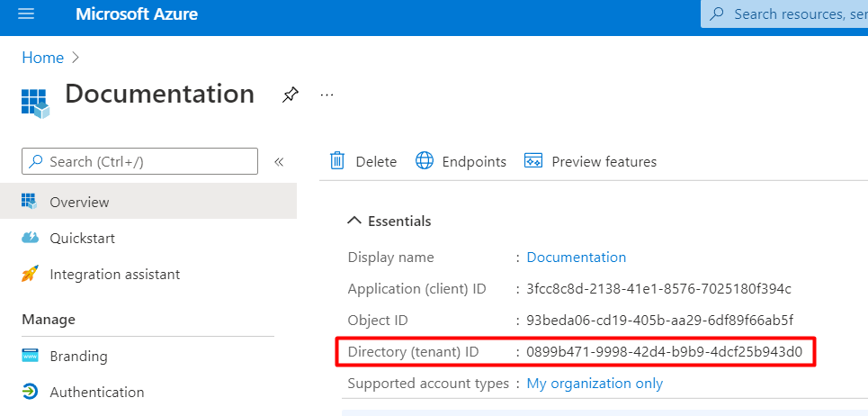Click the Quickstart cloud icon

click(30, 239)
